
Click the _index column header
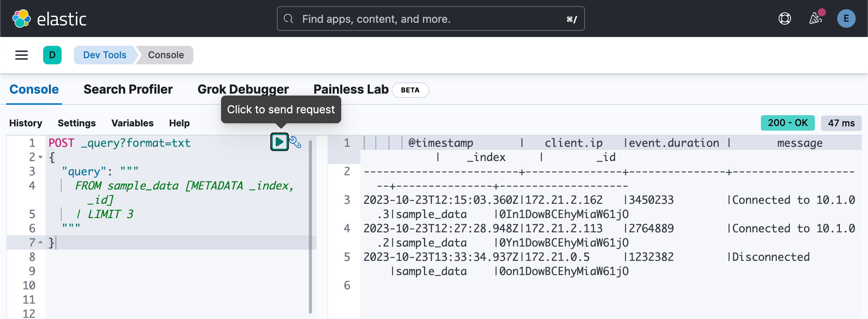[x=486, y=157]
